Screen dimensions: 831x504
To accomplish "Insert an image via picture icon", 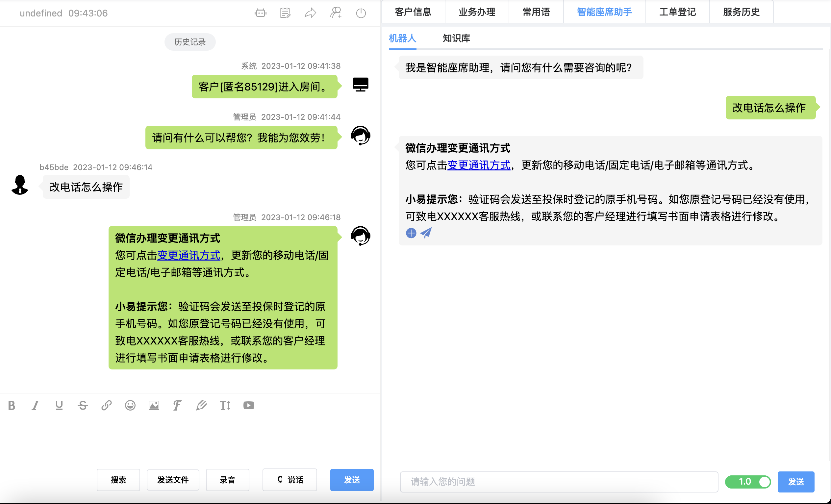I will (x=154, y=405).
